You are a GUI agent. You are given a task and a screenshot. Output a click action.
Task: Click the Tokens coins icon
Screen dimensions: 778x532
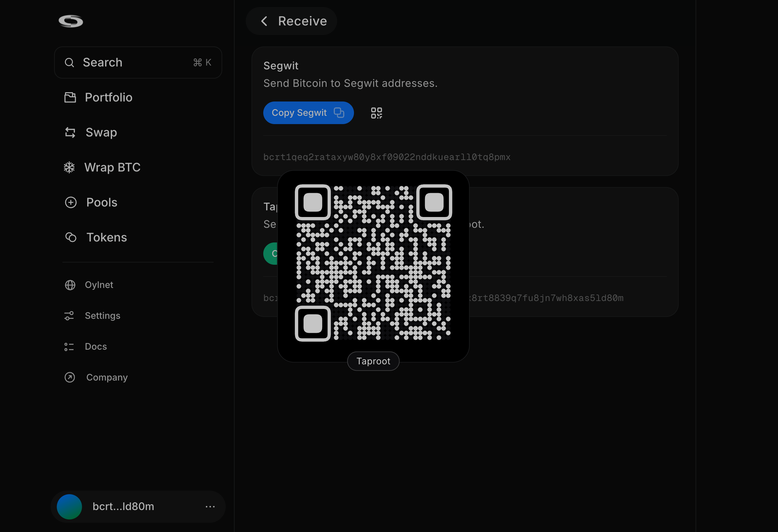pyautogui.click(x=71, y=237)
